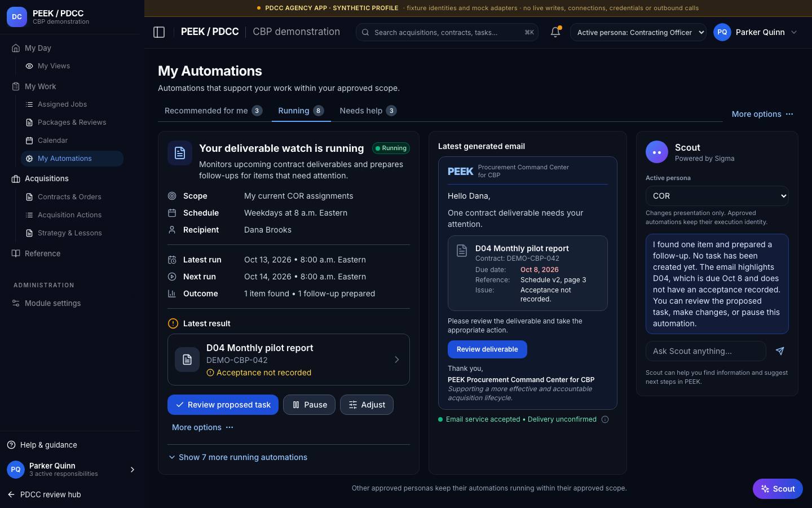Click the Ask Scout anything field
Screen dimensions: 812x508
(x=705, y=351)
